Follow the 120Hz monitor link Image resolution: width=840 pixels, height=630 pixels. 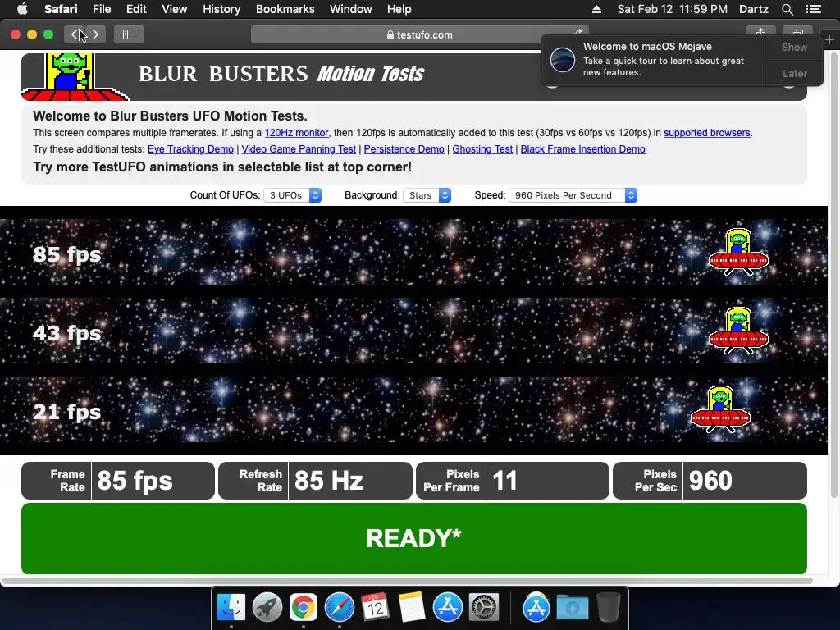[296, 133]
